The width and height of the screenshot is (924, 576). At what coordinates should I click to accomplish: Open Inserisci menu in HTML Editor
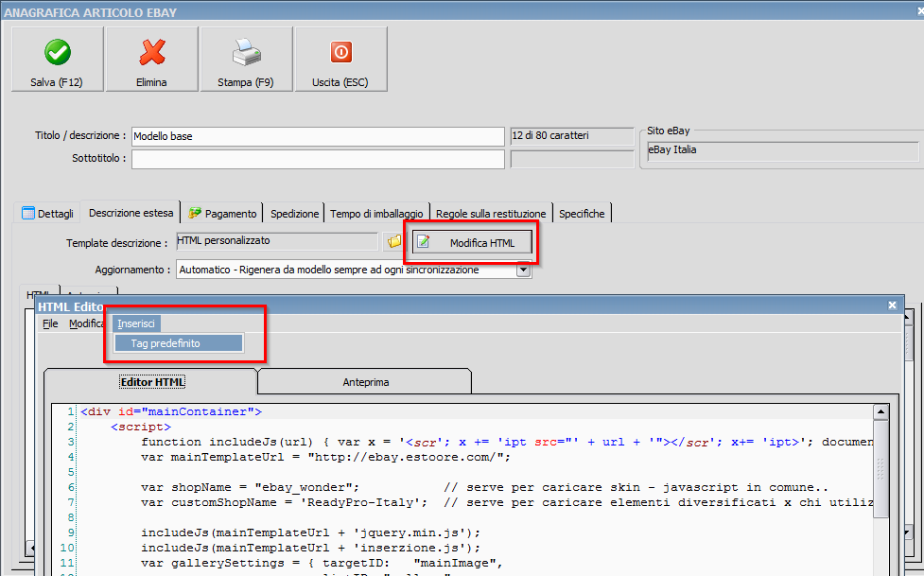(x=136, y=323)
